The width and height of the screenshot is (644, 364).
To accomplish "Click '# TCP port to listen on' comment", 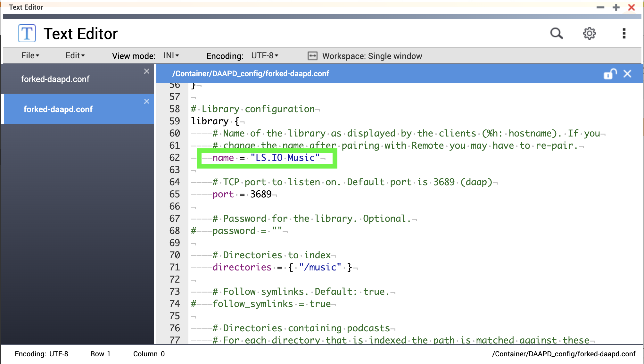I will pos(352,182).
